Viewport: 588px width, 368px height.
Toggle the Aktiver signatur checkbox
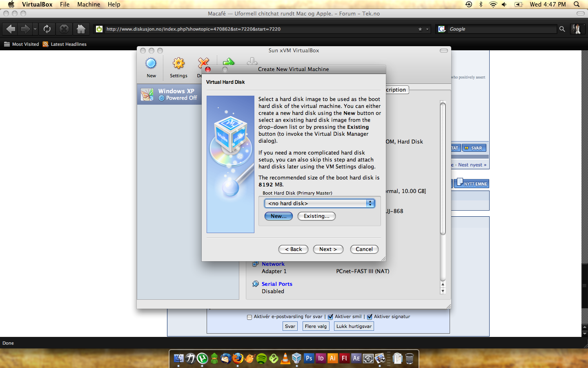370,317
